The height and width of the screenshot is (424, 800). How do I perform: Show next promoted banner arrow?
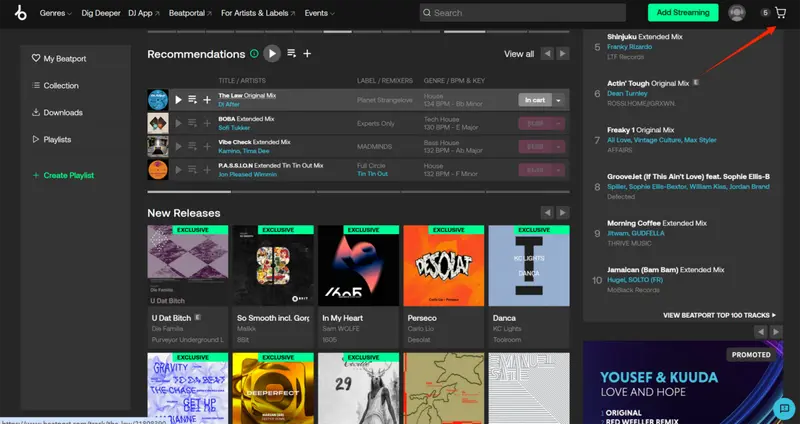point(776,332)
